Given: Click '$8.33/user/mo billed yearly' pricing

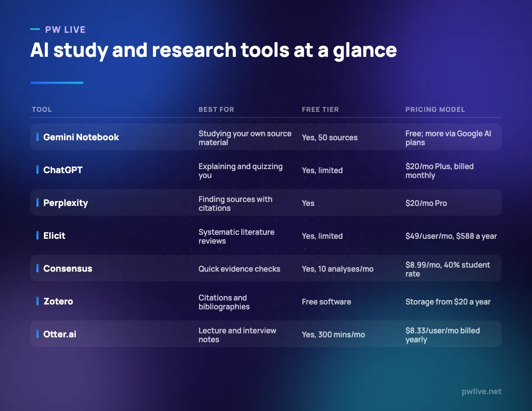Looking at the screenshot, I should pos(443,335).
